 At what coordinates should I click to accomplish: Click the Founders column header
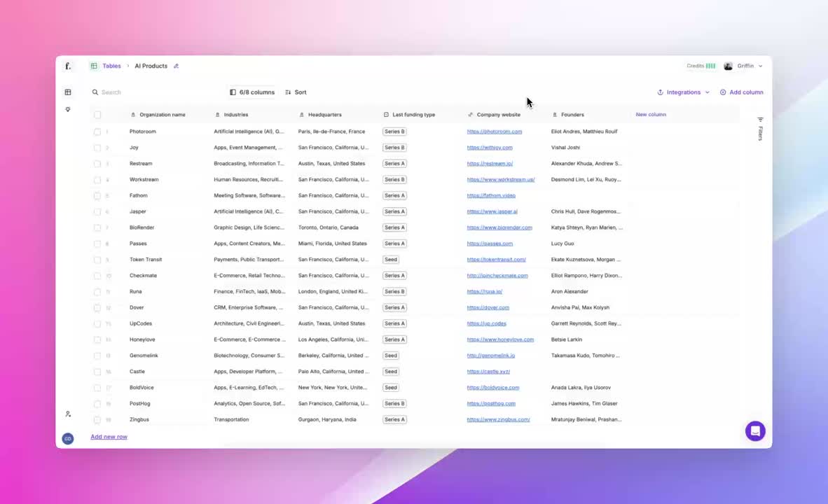pos(572,115)
